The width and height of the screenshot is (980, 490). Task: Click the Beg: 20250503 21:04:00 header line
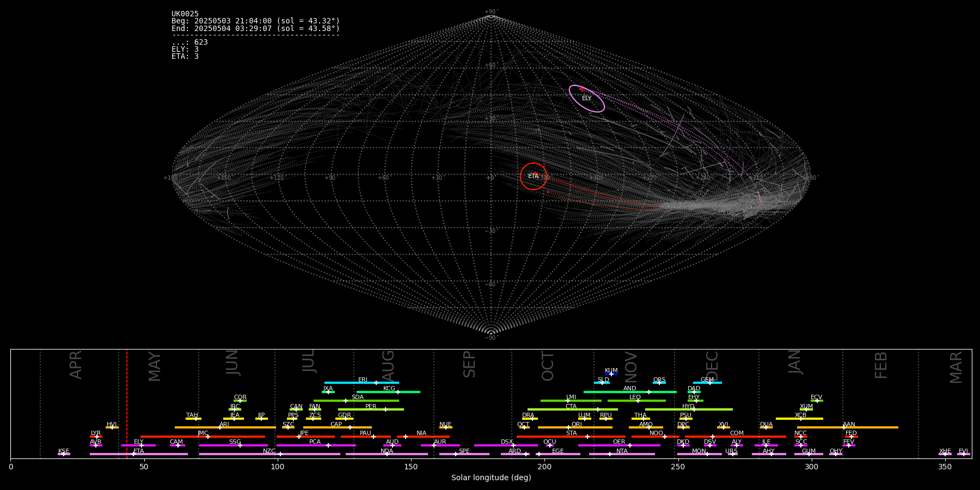coord(255,21)
